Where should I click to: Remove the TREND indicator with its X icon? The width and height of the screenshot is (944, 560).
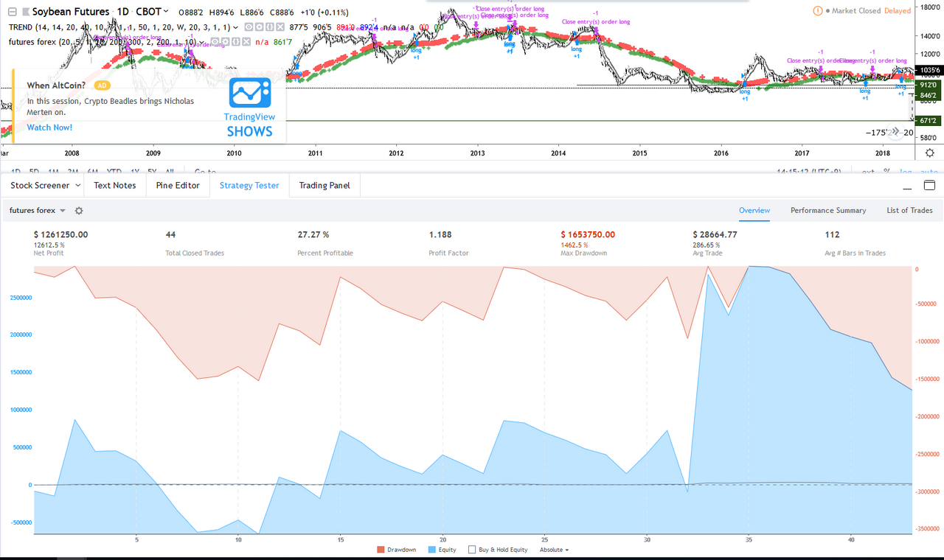point(282,27)
